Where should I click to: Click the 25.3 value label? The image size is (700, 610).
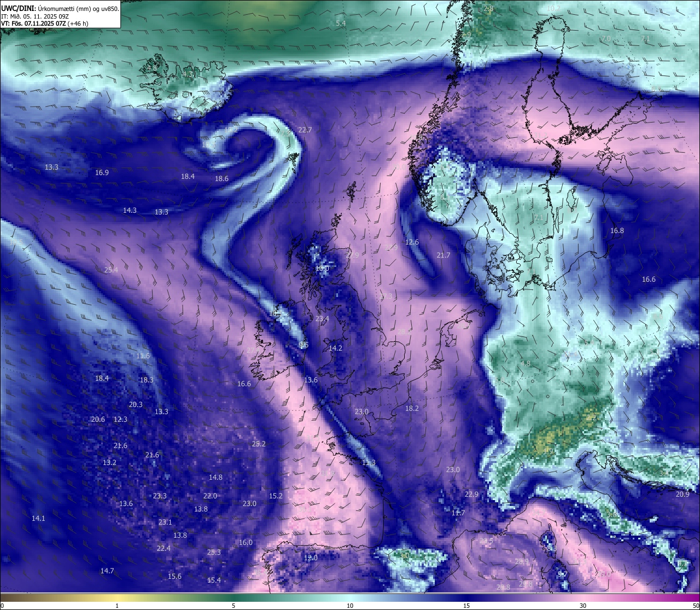(214, 552)
